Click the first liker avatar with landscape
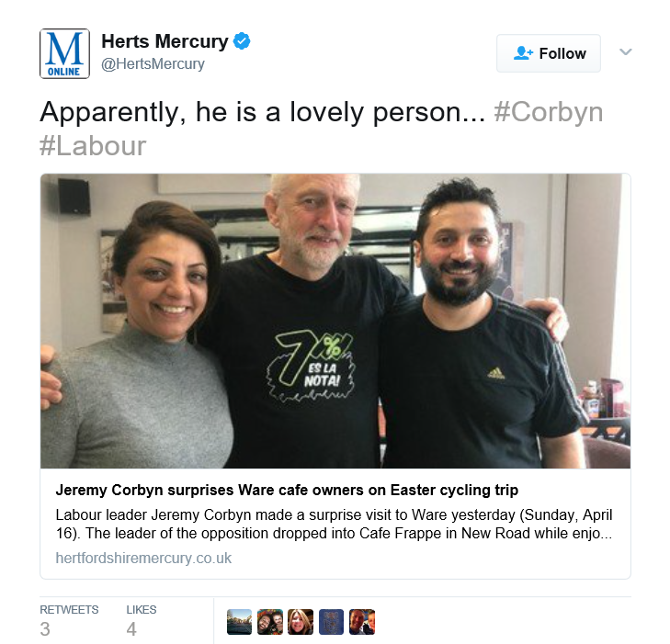 tap(239, 622)
